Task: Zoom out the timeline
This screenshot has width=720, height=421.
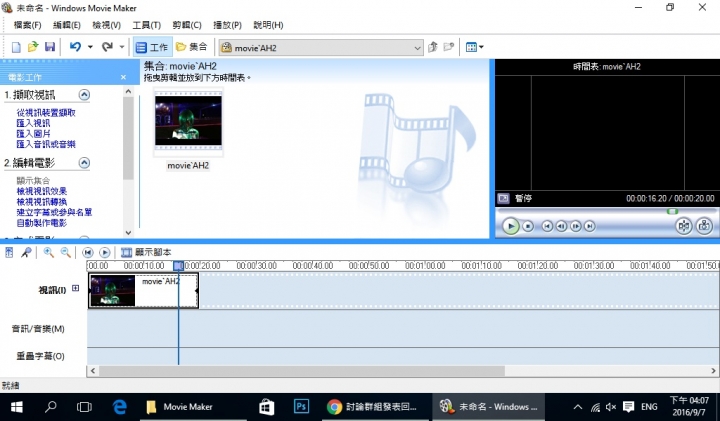Action: [x=66, y=252]
